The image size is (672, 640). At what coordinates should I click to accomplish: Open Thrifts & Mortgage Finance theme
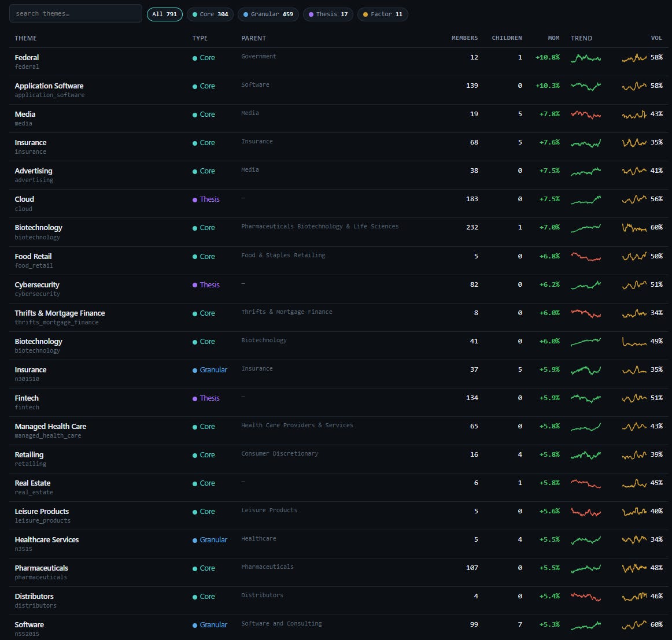pos(60,313)
